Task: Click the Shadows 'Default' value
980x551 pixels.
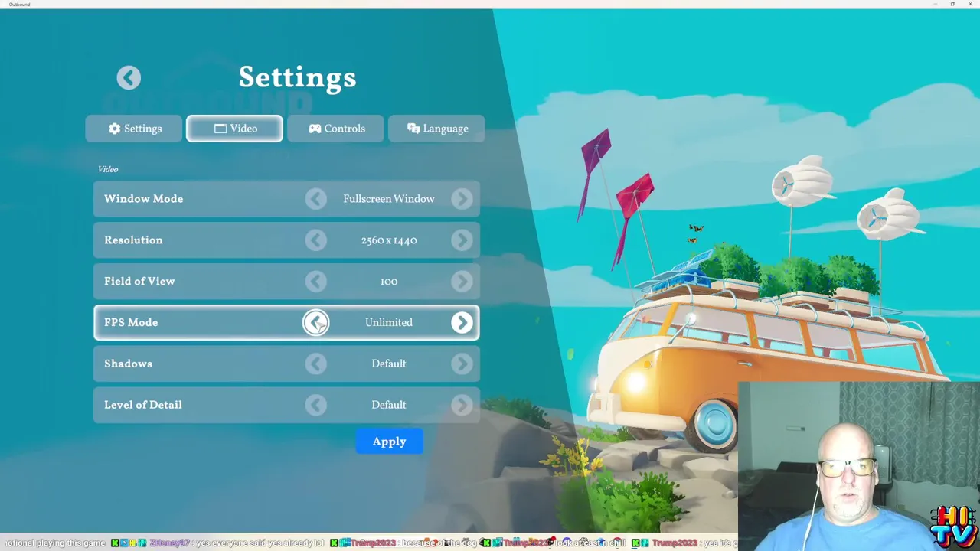Action: 389,364
